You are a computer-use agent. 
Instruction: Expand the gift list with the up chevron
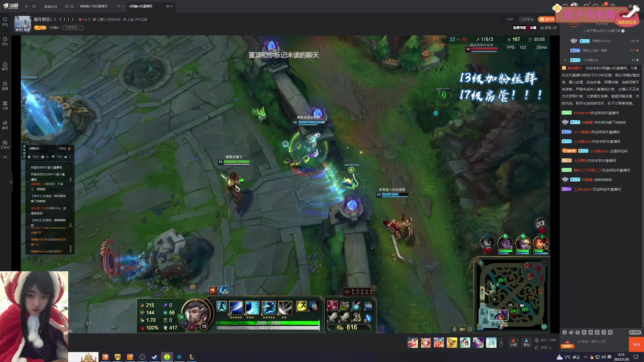(501, 343)
